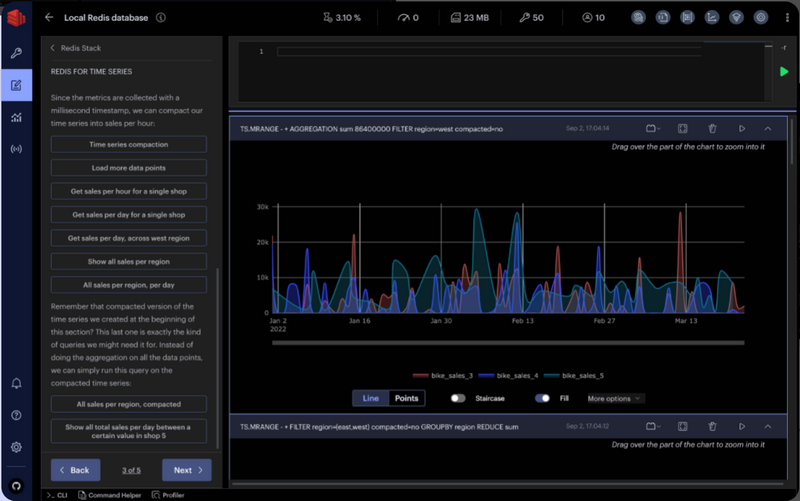Click the document-shaped JSON module icon
800x501 pixels.
click(663, 17)
